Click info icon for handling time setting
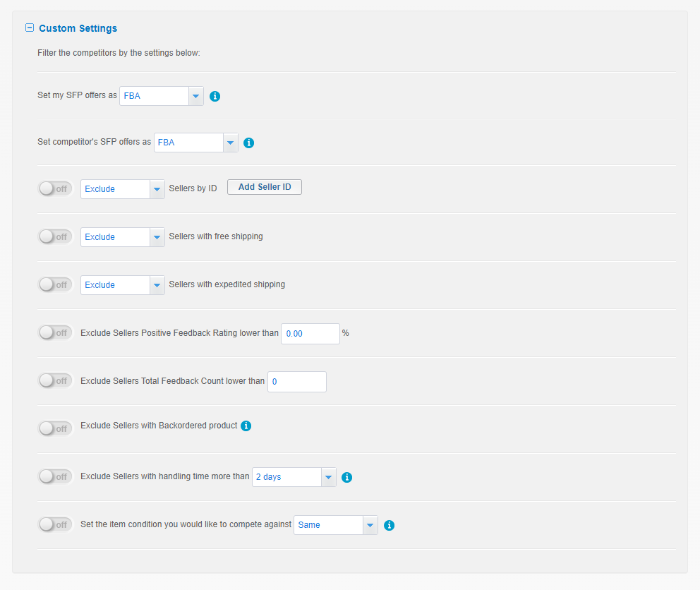The height and width of the screenshot is (590, 700). pyautogui.click(x=347, y=478)
